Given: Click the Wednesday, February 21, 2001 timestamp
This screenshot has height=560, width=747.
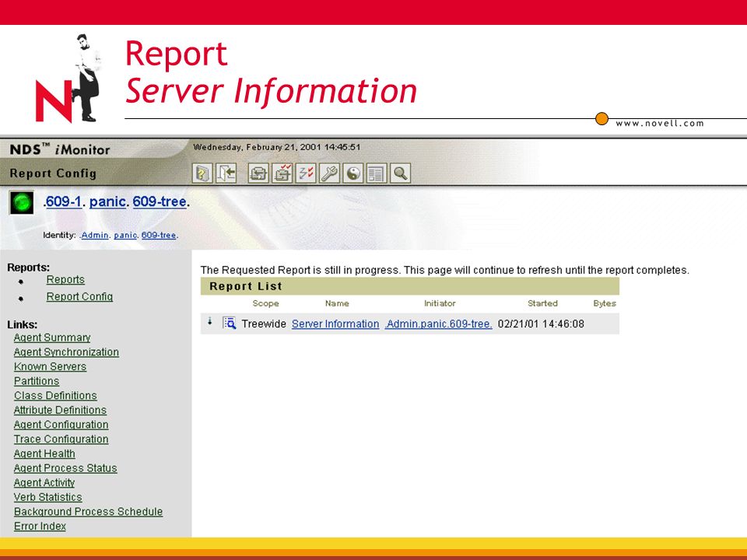Looking at the screenshot, I should click(x=277, y=147).
